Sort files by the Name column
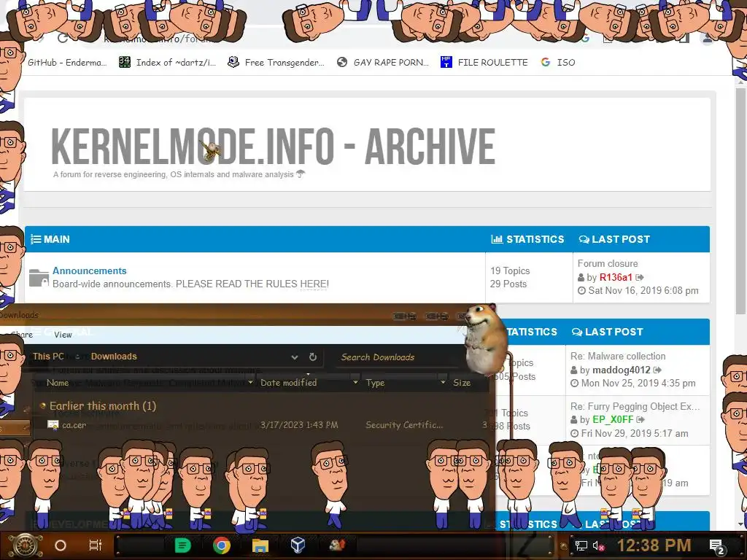747x560 pixels. (58, 383)
